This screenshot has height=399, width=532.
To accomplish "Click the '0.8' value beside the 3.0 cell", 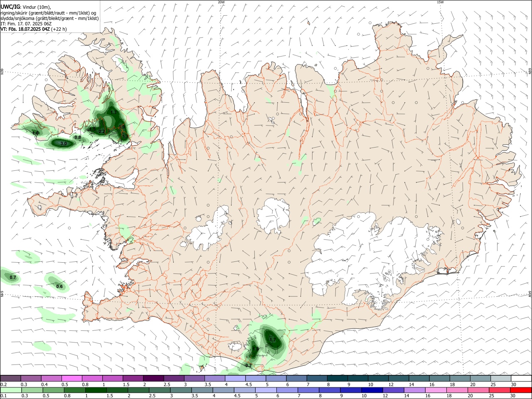I will [x=78, y=137].
